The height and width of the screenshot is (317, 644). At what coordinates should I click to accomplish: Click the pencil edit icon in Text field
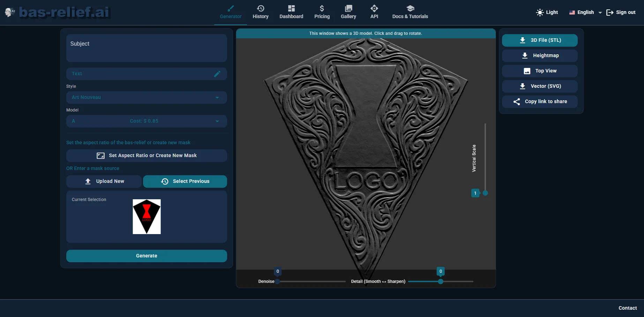click(217, 74)
